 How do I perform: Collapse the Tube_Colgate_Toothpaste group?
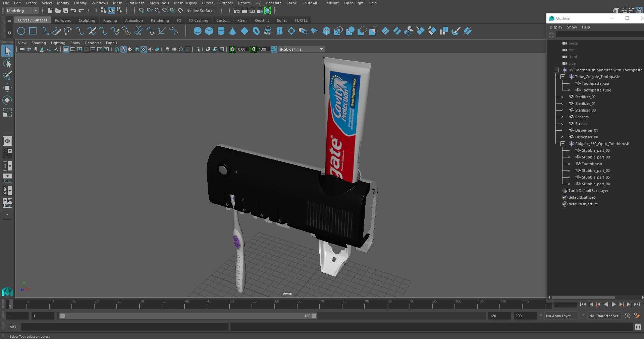click(x=563, y=77)
